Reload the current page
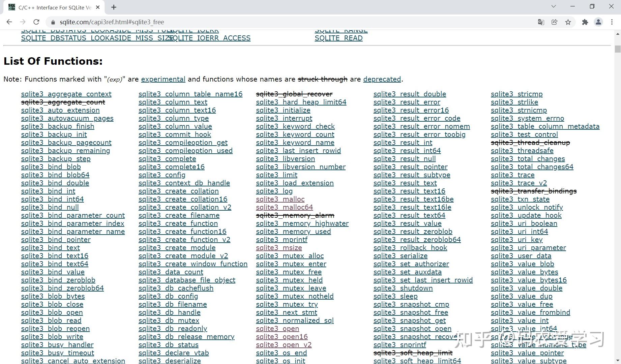Image resolution: width=621 pixels, height=364 pixels. click(36, 22)
